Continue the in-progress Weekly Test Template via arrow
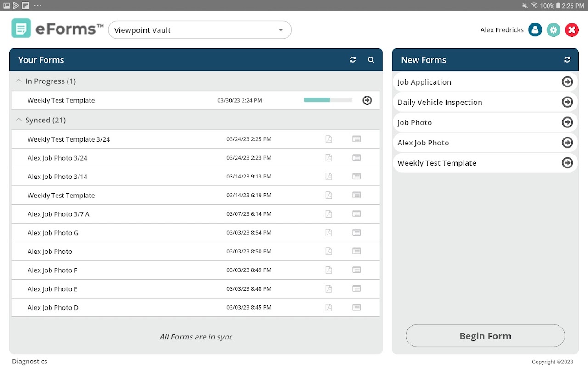 (367, 100)
